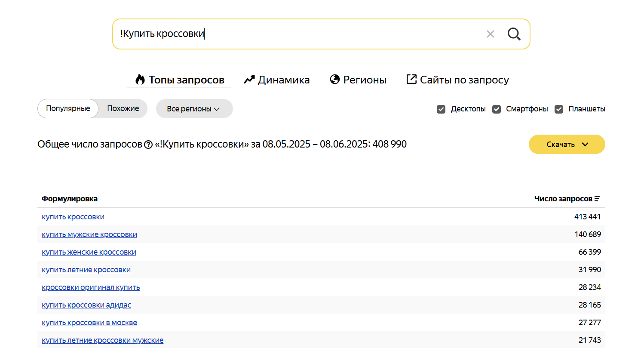This screenshot has height=348, width=644.
Task: Open the купить летние кроссовки мужские link
Action: [103, 340]
